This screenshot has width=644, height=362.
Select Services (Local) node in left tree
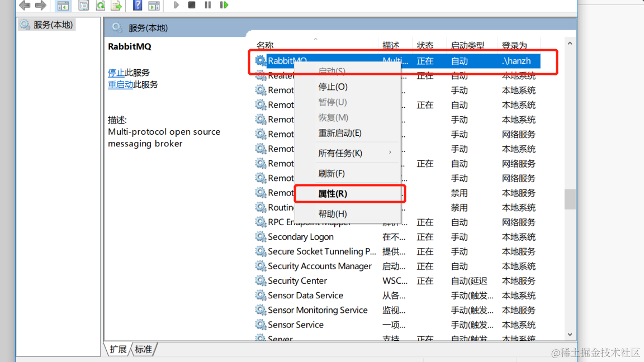[46, 25]
